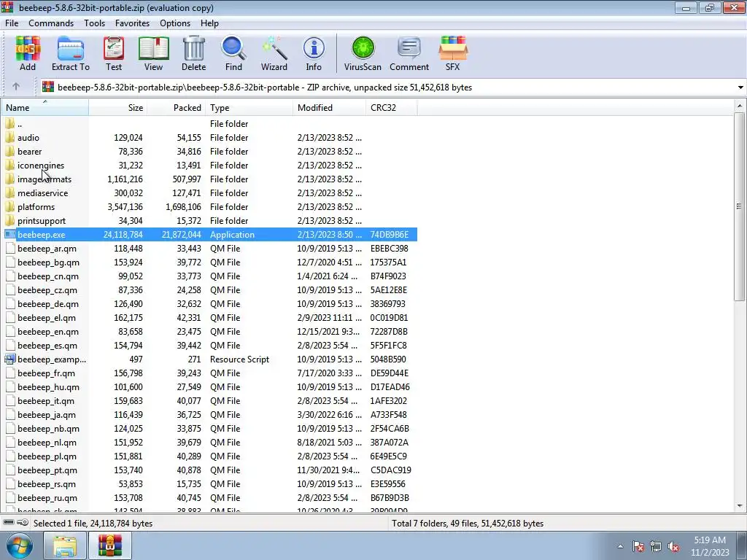Sort by Size column header
The height and width of the screenshot is (560, 747).
(117, 108)
